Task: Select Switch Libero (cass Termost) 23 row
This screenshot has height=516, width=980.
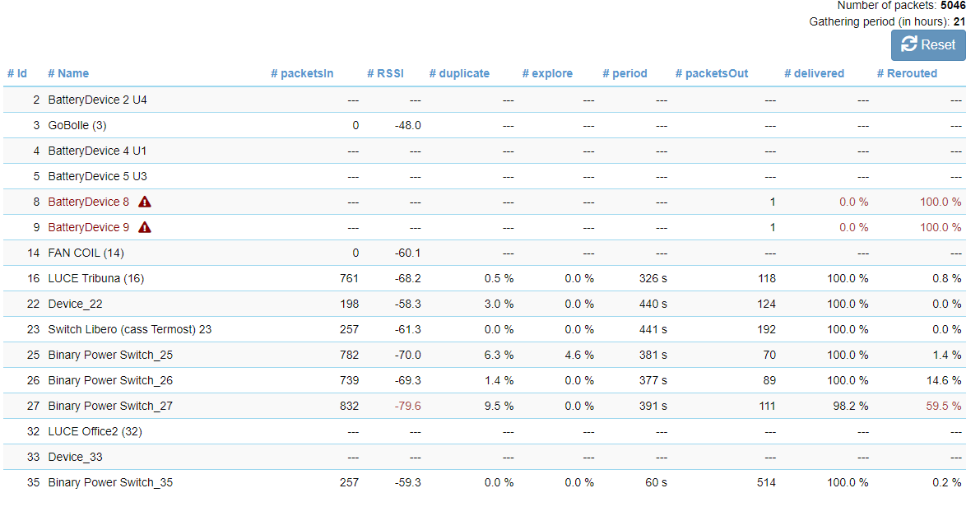Action: [129, 329]
